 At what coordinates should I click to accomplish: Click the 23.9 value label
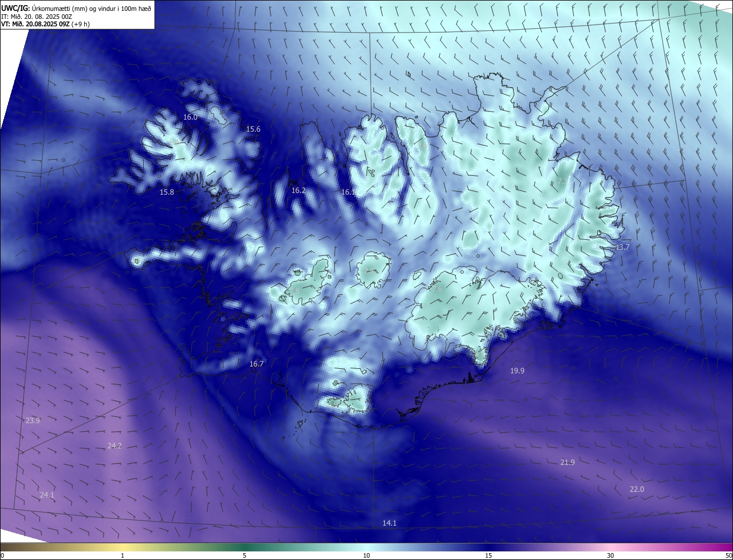tap(33, 421)
